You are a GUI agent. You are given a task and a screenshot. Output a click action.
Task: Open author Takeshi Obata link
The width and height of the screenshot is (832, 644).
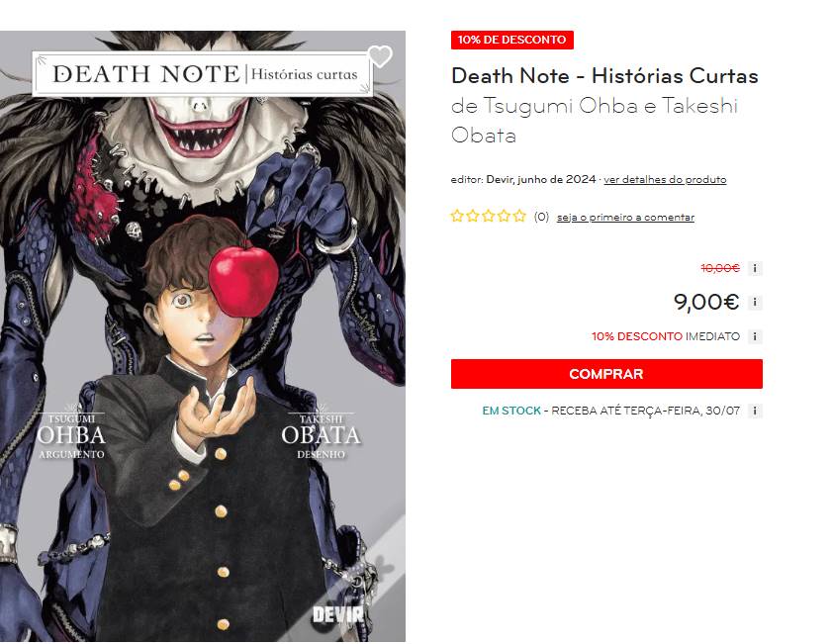point(594,121)
